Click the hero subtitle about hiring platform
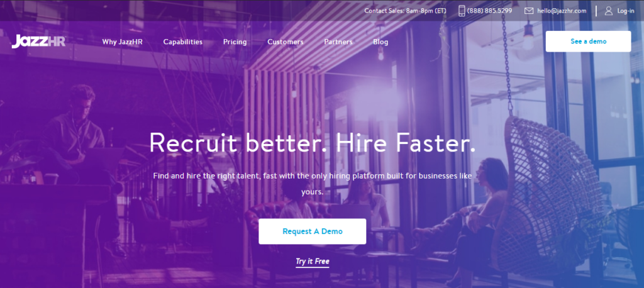Image resolution: width=644 pixels, height=288 pixels. tap(312, 184)
